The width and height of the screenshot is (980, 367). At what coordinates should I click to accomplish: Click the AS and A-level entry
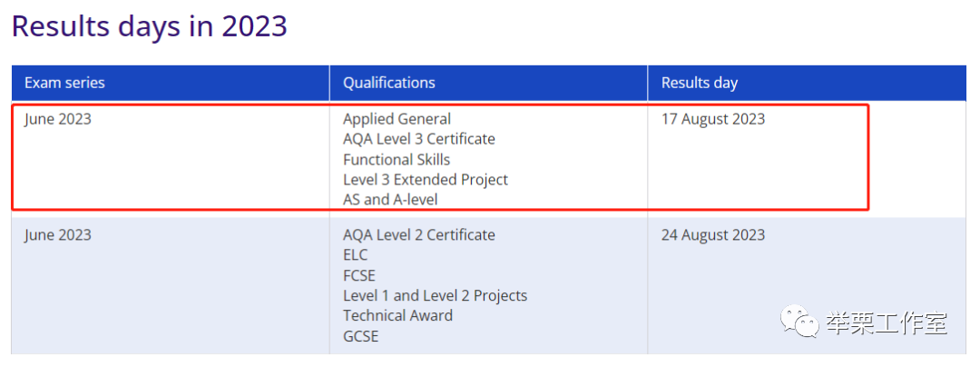[x=390, y=200]
